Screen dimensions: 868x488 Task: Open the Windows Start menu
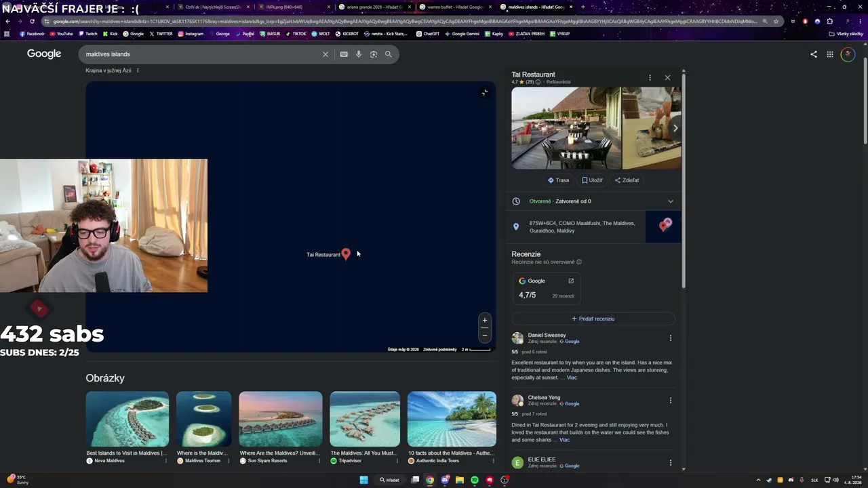click(x=363, y=480)
